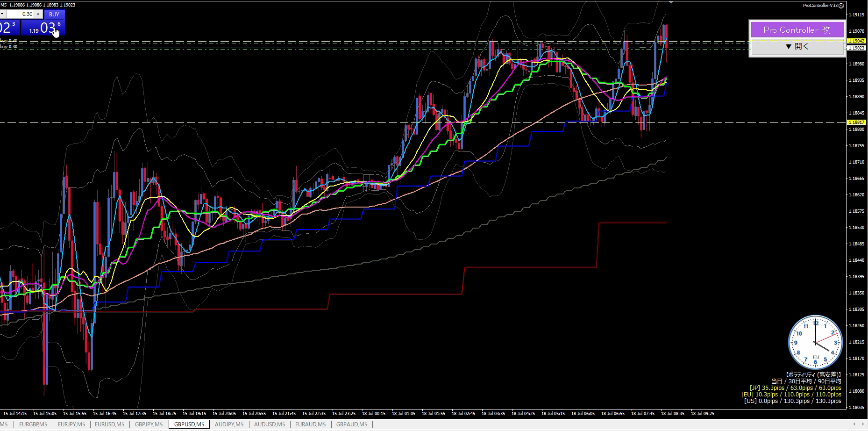This screenshot has height=431, width=868.
Task: Switch to the EURUSD,M5 chart tab
Action: (109, 424)
